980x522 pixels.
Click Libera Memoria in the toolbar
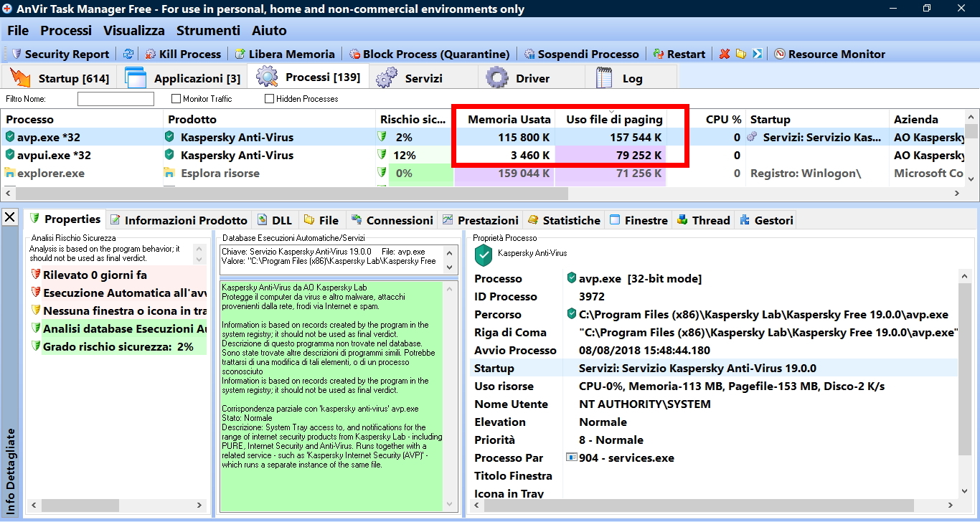285,54
